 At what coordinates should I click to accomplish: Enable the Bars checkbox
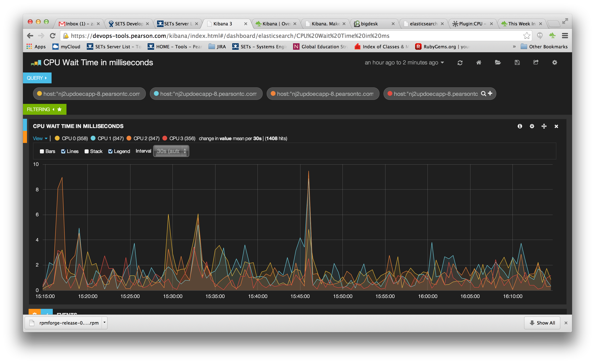[42, 151]
